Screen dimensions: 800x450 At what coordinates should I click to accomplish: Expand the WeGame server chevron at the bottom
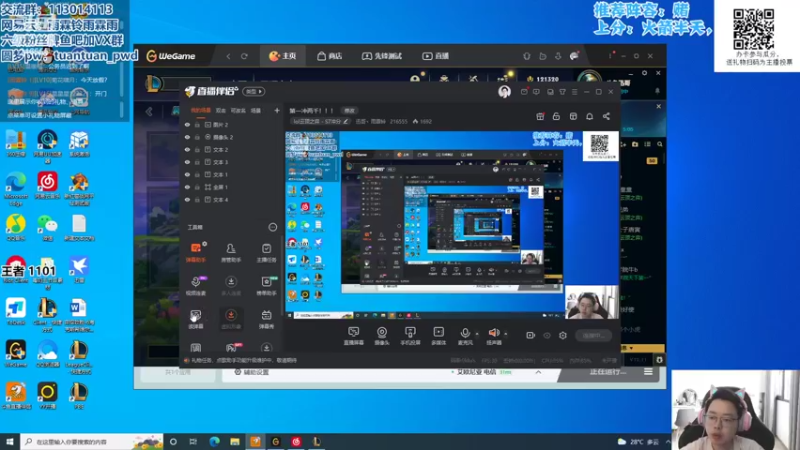coord(538,372)
